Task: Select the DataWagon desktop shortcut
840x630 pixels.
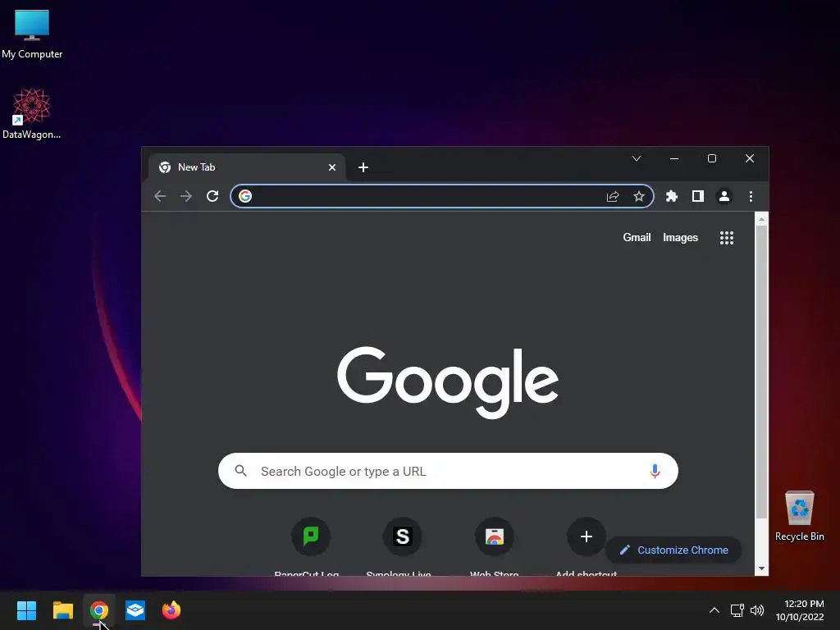Action: (32, 113)
